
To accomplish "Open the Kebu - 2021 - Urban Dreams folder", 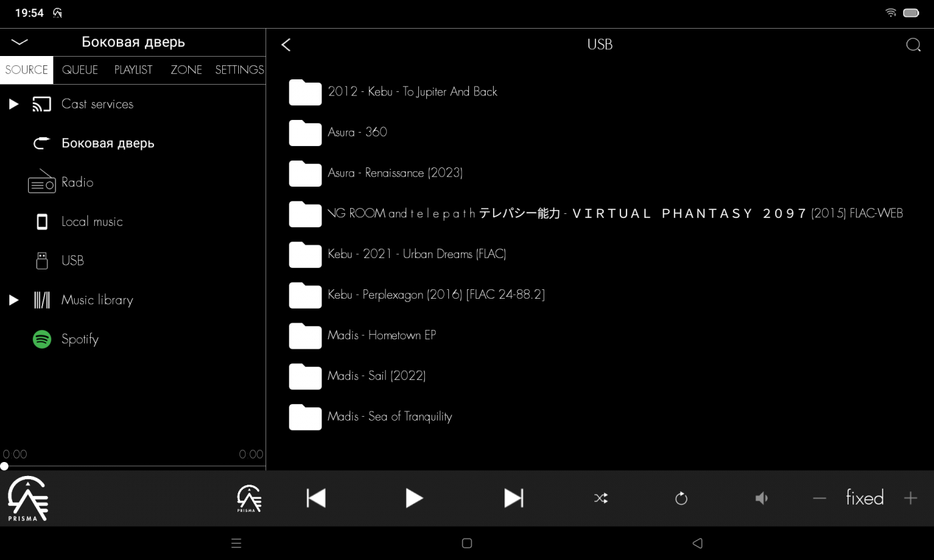I will tap(416, 254).
